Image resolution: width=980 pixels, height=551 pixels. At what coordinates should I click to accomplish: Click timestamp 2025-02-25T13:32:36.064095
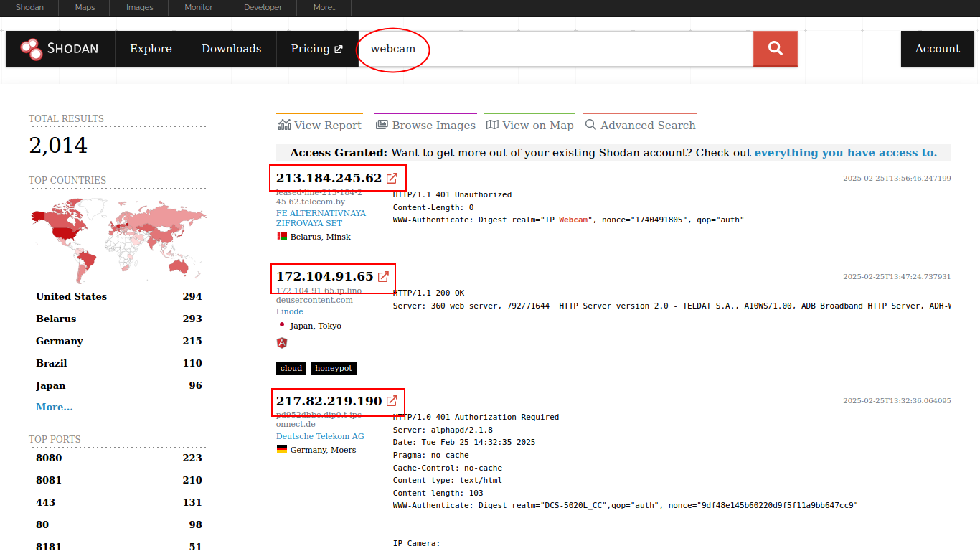click(897, 401)
